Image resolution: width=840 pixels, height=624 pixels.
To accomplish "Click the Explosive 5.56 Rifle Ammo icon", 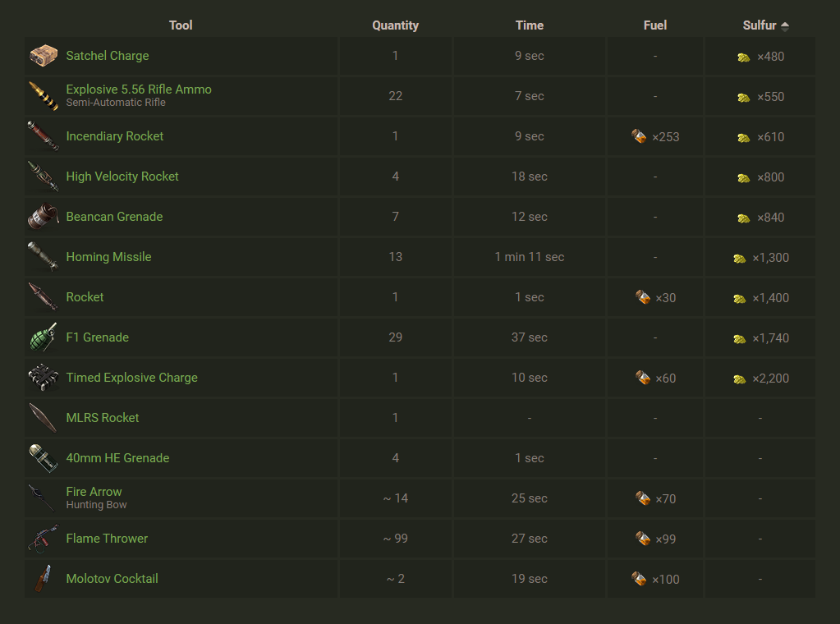I will point(44,96).
